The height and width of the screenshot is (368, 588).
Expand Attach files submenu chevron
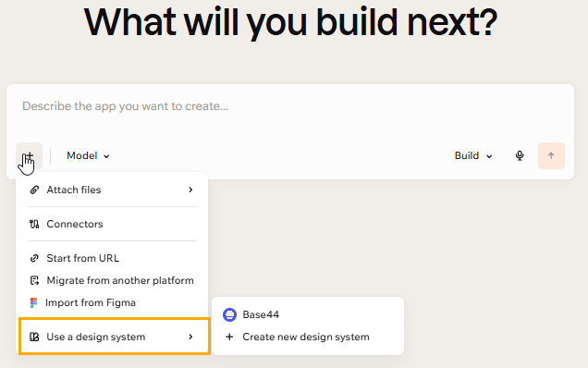(x=190, y=190)
